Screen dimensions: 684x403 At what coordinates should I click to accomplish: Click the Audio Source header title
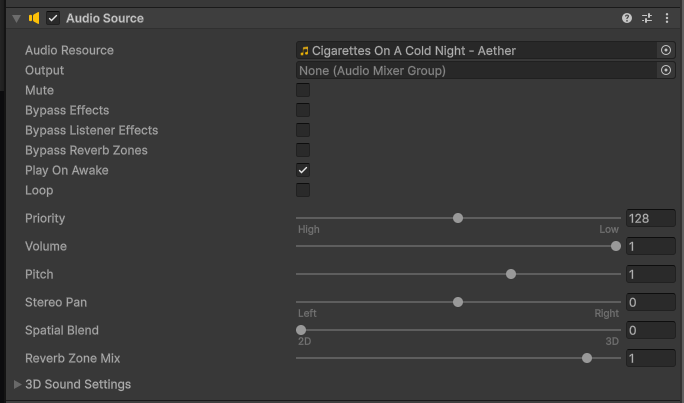(x=105, y=18)
